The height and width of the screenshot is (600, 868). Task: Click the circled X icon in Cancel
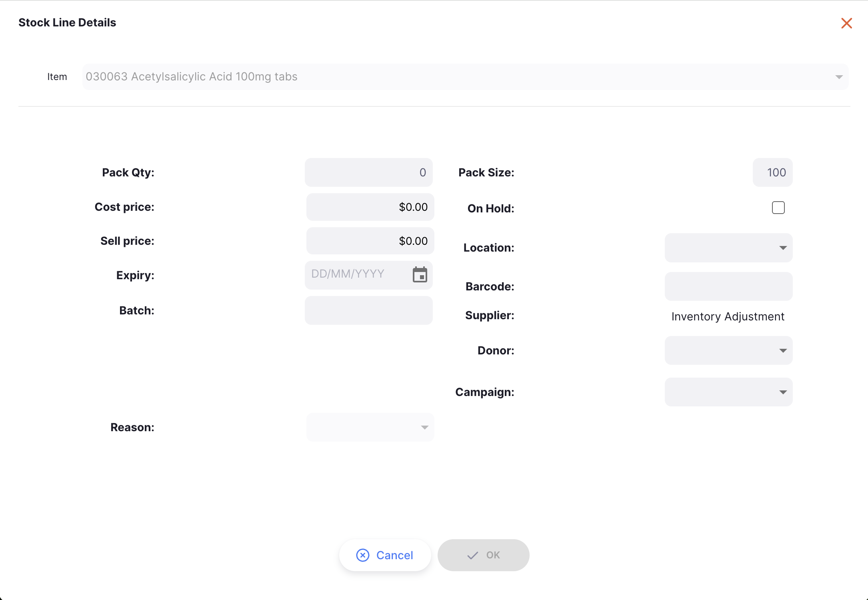pos(363,555)
